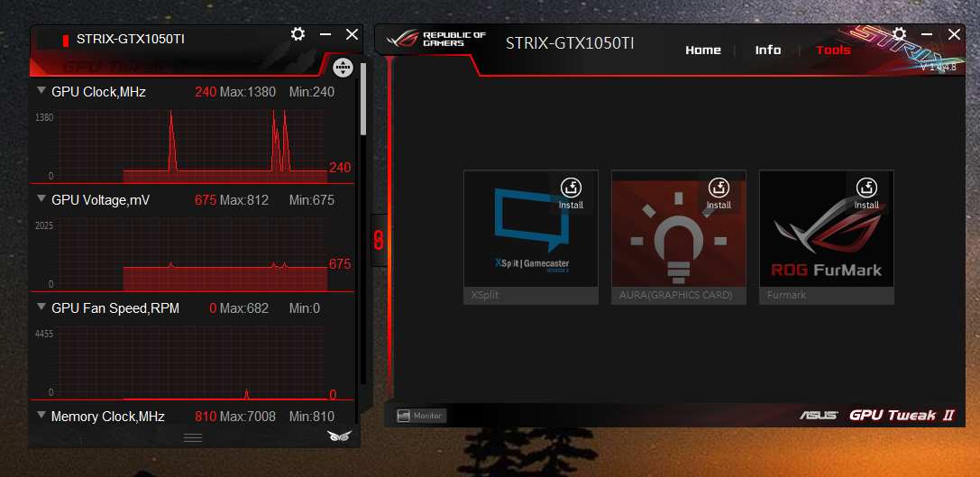This screenshot has height=477, width=980.
Task: Click the round monitor options icon
Action: 343,67
